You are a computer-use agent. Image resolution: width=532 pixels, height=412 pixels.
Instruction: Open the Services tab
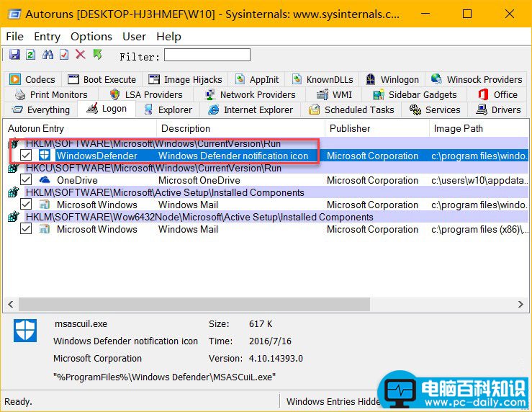[x=435, y=110]
